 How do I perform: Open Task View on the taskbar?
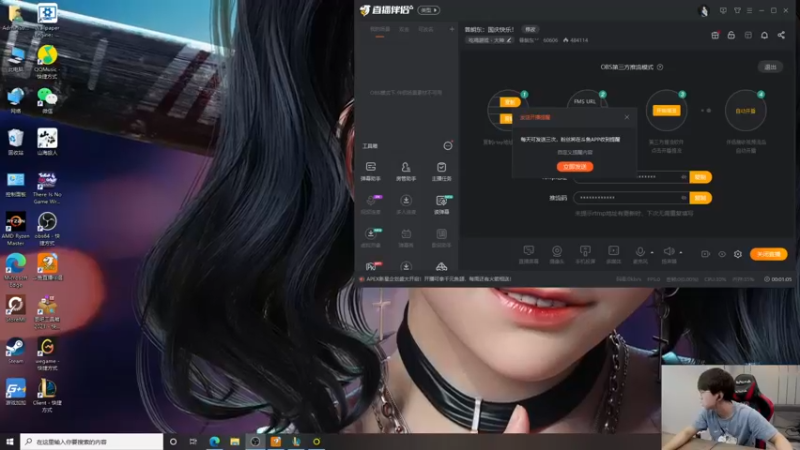pyautogui.click(x=193, y=441)
